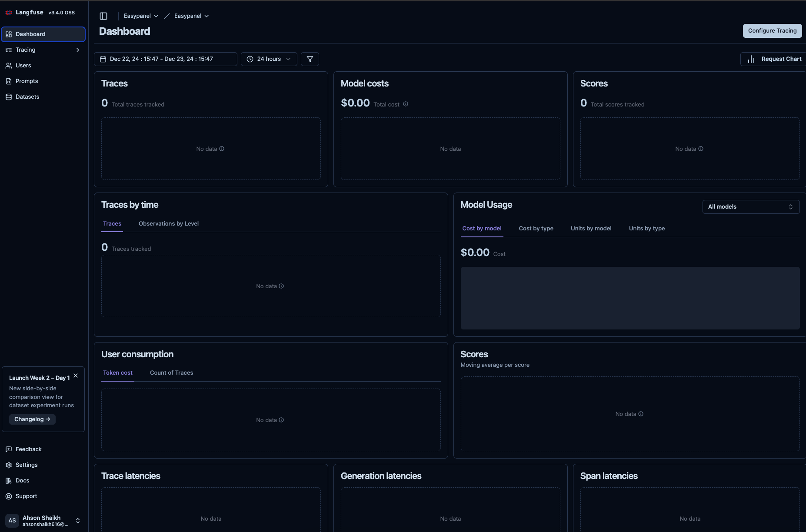Click the Configure Tracing button
806x532 pixels.
click(x=772, y=30)
